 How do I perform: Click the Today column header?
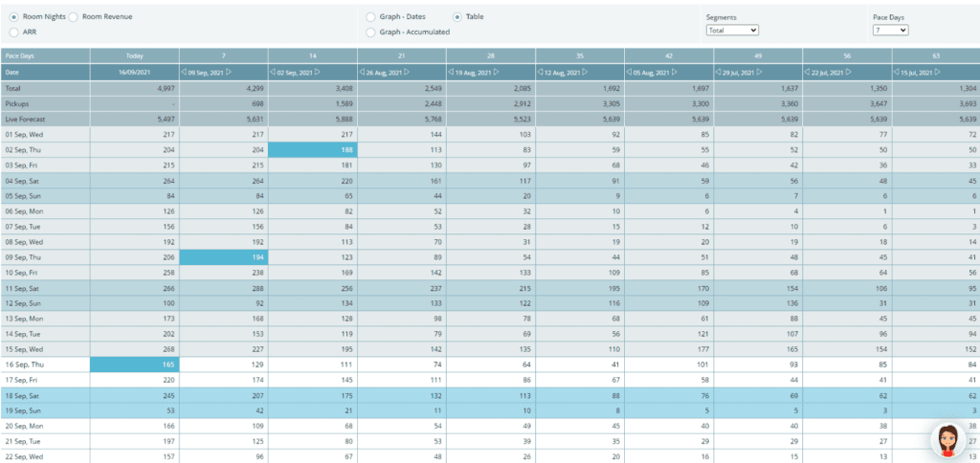pos(135,56)
